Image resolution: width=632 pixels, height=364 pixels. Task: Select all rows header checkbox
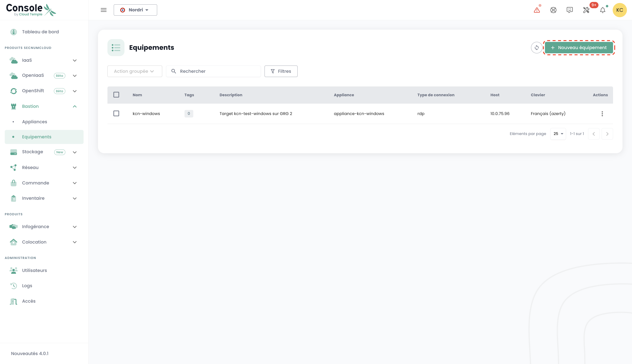tap(116, 95)
